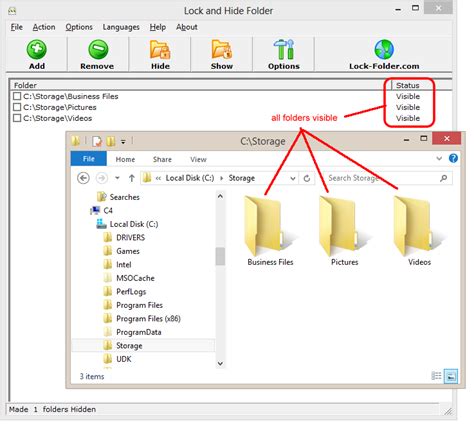This screenshot has height=428, width=474.
Task: Select the DRIVERS folder in tree
Action: pyautogui.click(x=130, y=238)
